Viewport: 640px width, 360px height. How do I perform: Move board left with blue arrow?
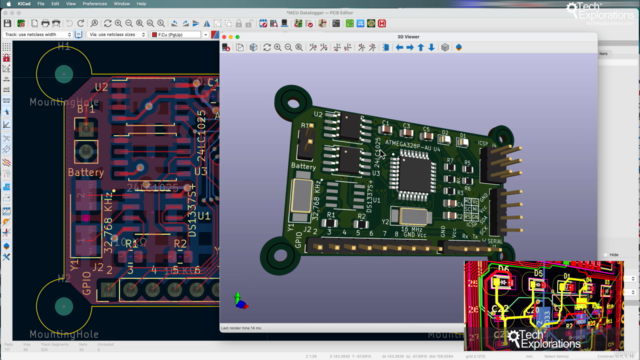click(x=399, y=48)
